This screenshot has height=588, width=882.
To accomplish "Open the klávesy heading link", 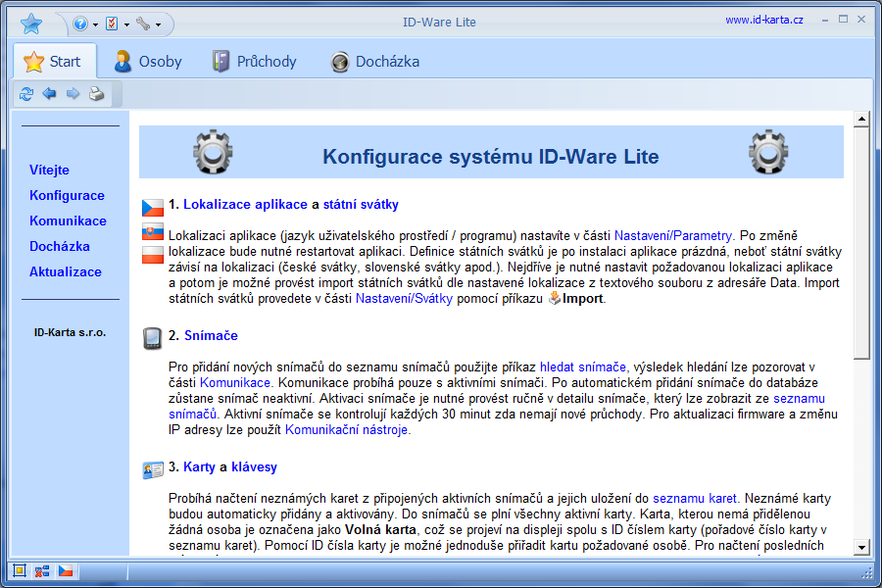I will (x=254, y=467).
